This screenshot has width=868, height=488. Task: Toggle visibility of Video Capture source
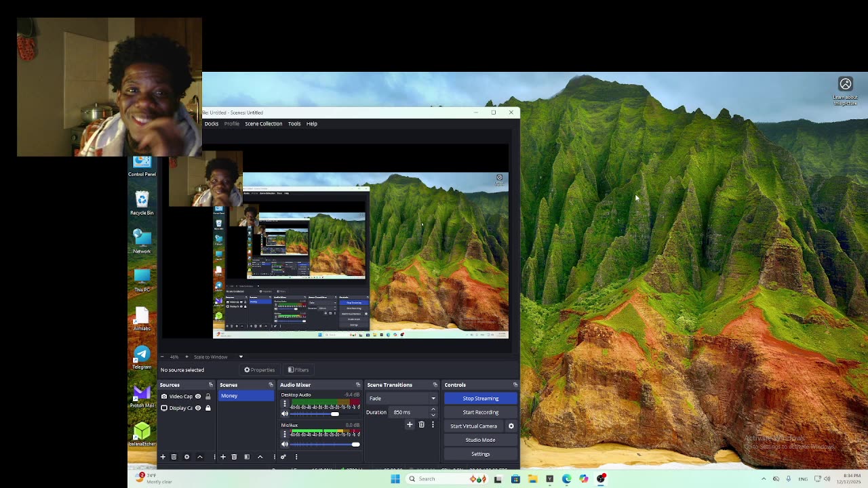click(x=198, y=396)
